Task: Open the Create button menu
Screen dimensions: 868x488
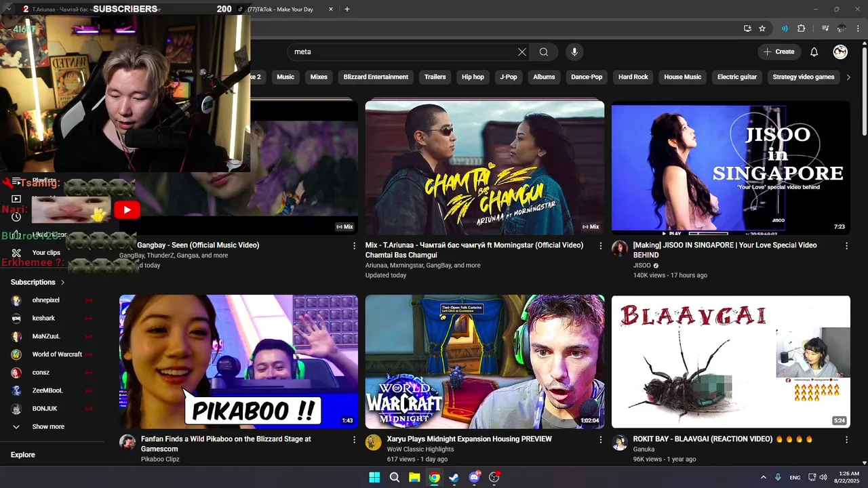Action: pyautogui.click(x=778, y=52)
